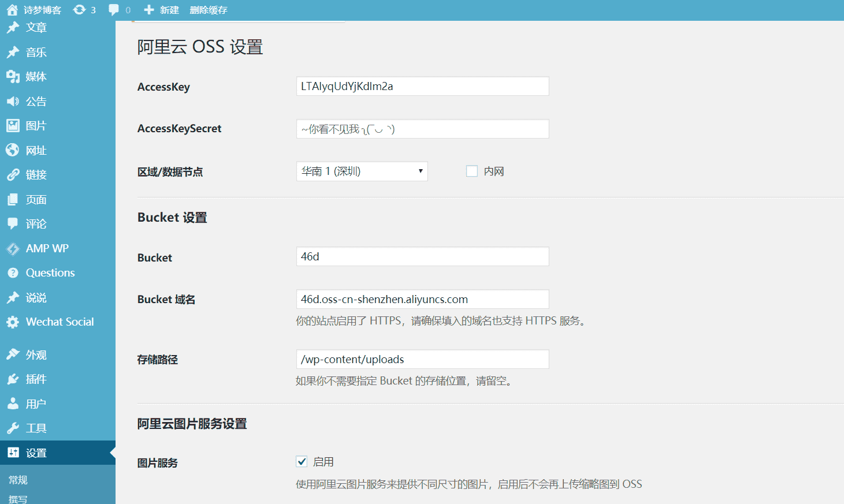The height and width of the screenshot is (504, 844).
Task: Click the sliders icon beside 设置
Action: (13, 453)
